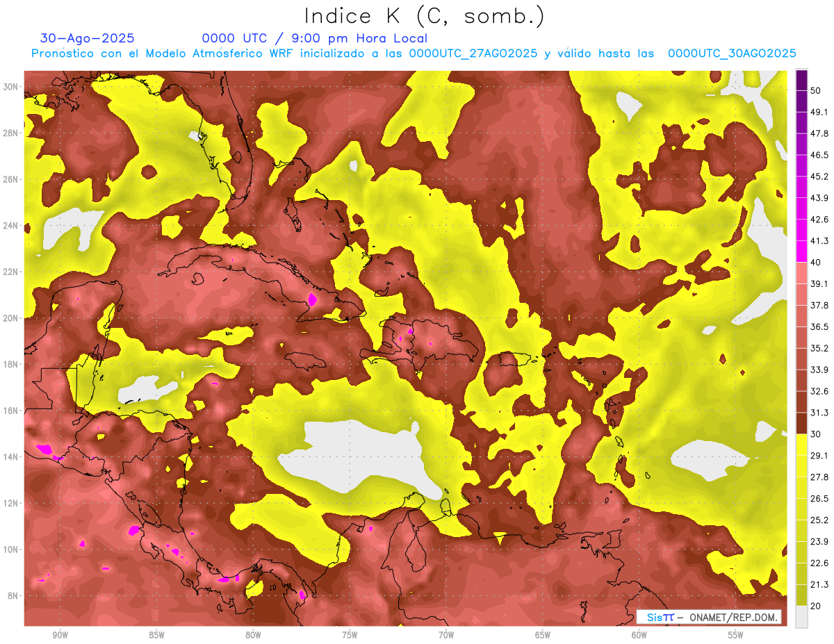
Task: Click the colorbar value '26.5'
Action: click(x=819, y=499)
